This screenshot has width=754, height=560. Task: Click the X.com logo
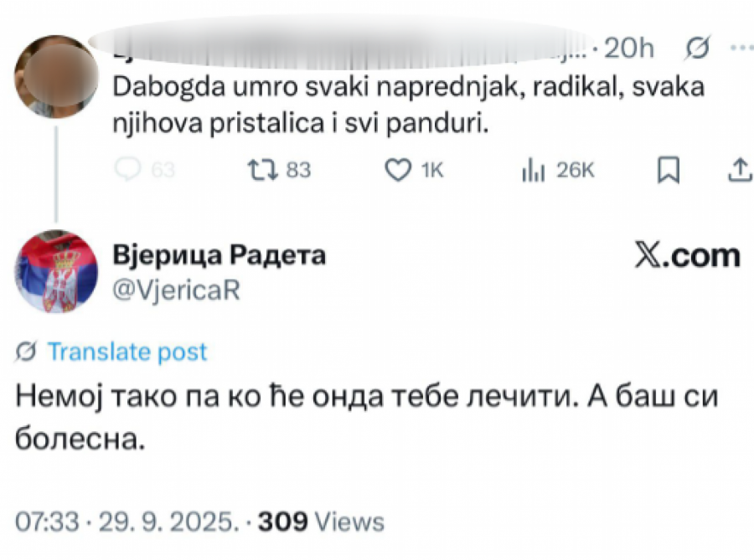688,255
